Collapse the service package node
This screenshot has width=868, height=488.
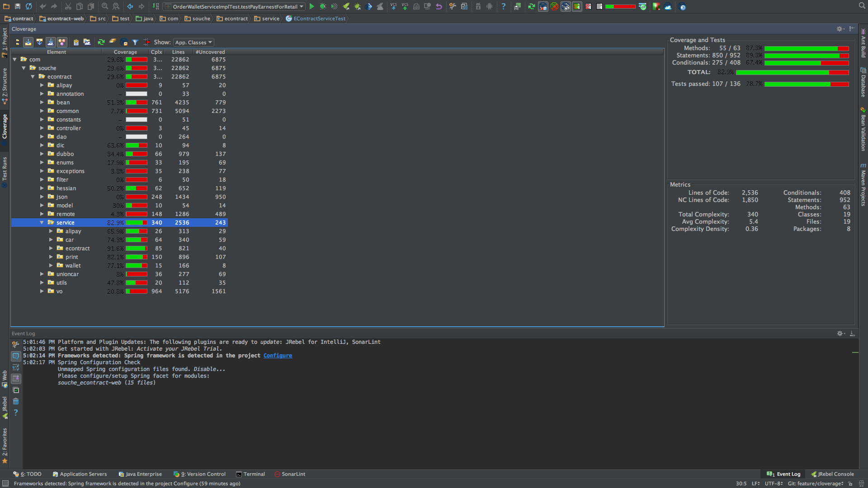[42, 222]
